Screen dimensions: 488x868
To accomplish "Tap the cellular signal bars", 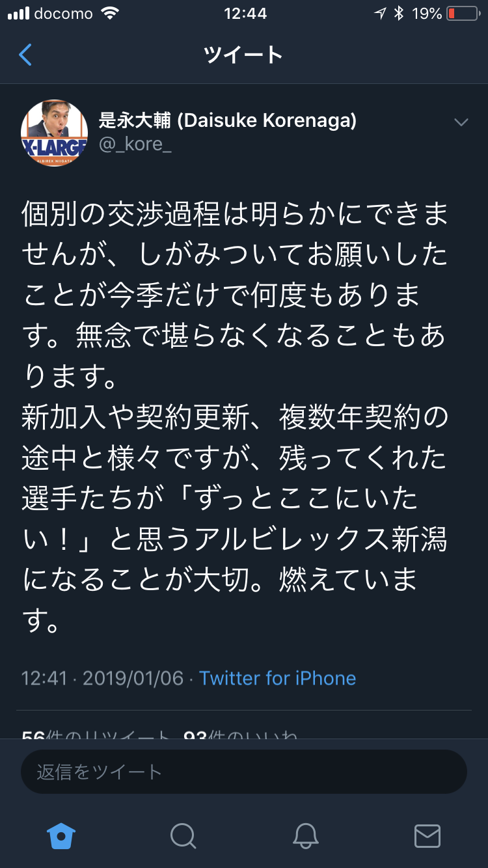I will pos(19,14).
